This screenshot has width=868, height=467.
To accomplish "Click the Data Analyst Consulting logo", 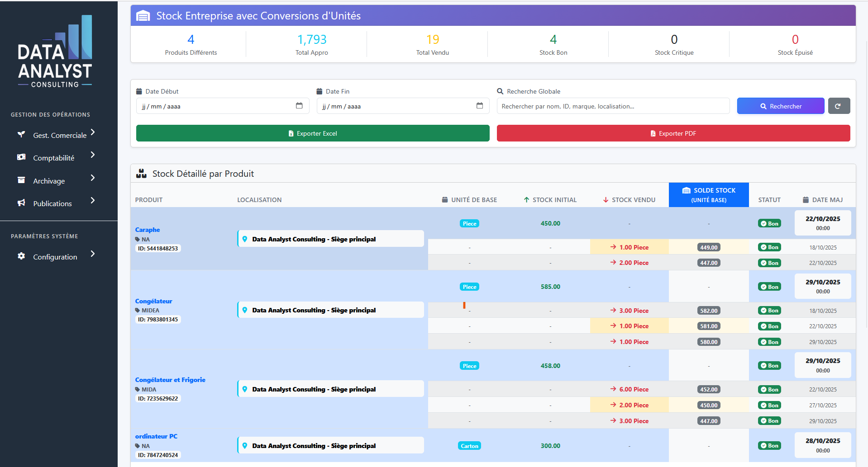I will click(x=54, y=51).
